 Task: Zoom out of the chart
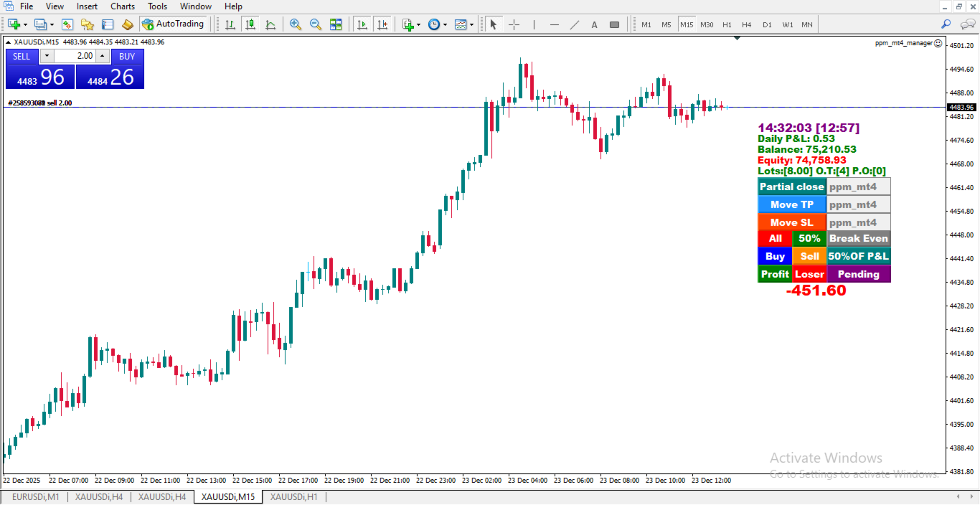[x=315, y=24]
